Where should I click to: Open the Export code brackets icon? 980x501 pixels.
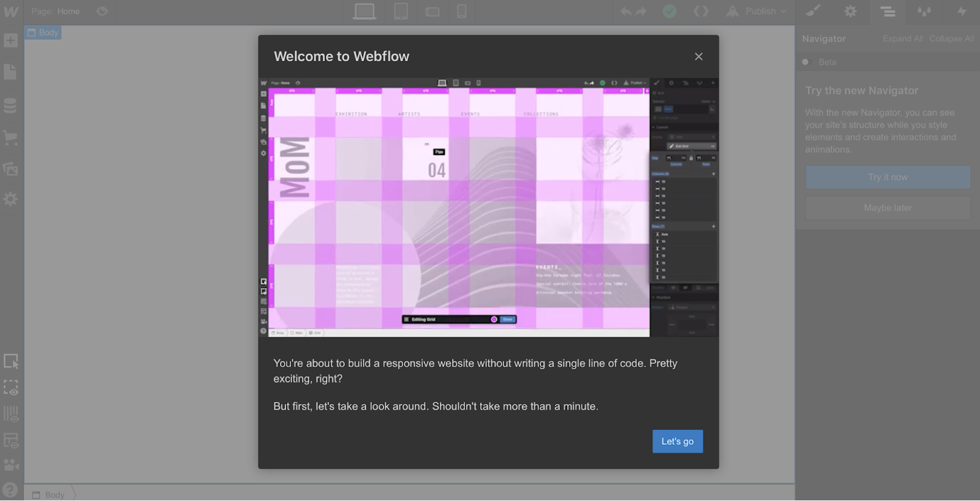pyautogui.click(x=701, y=12)
